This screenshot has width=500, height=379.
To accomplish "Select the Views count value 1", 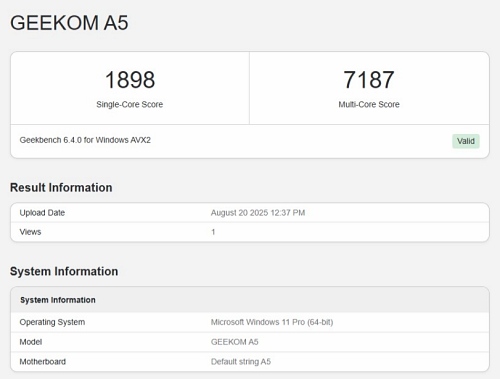I will tap(213, 232).
